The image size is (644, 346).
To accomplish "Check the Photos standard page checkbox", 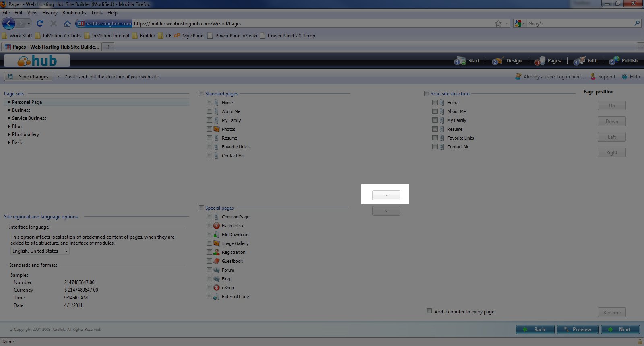I will tap(209, 129).
